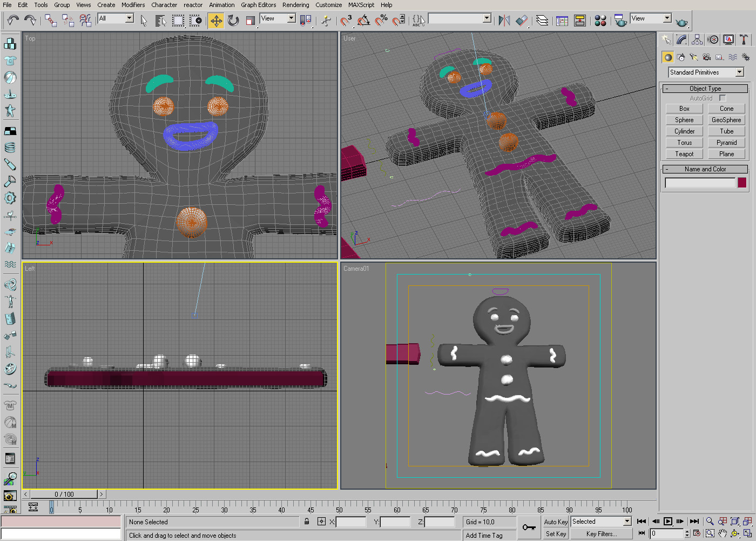Open the All selection filter dropdown
The width and height of the screenshot is (756, 541).
pos(116,18)
